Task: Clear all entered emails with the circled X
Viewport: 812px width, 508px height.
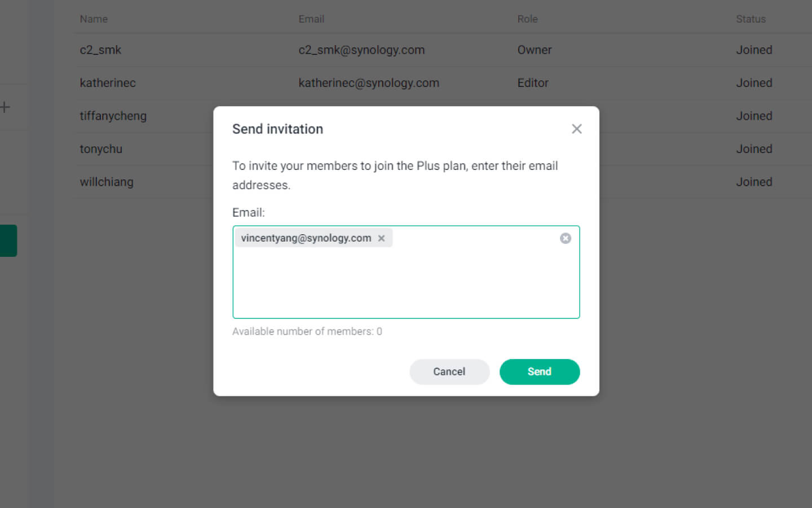Action: 565,238
